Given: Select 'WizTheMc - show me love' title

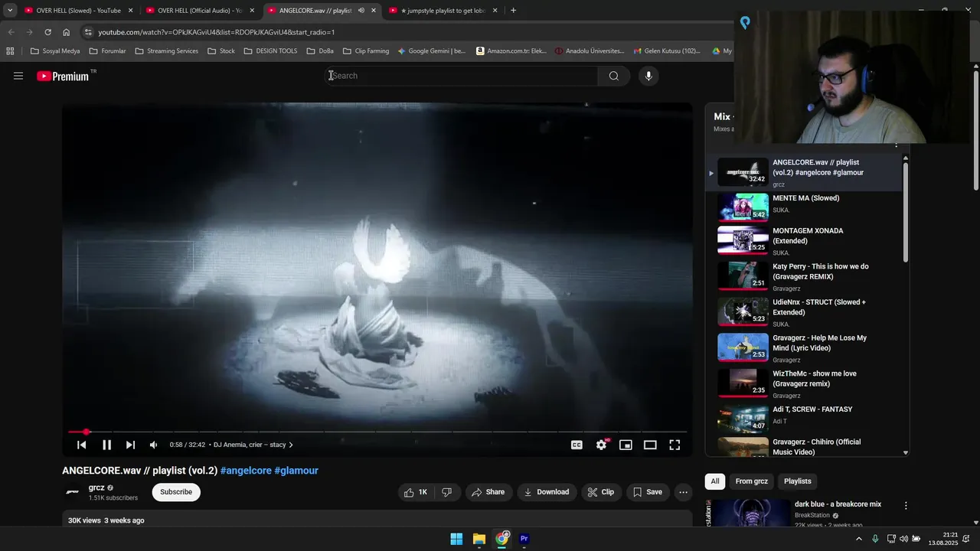Looking at the screenshot, I should click(x=815, y=379).
